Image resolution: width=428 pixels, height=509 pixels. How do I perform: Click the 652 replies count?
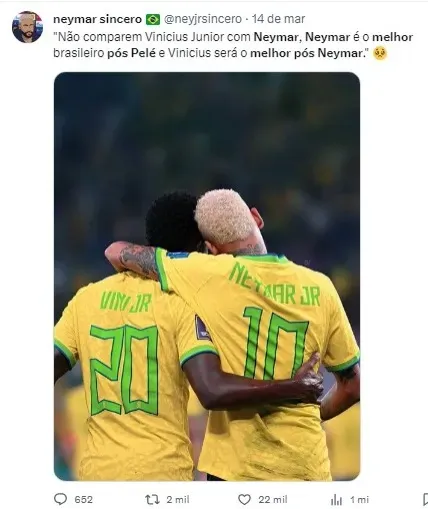click(83, 499)
